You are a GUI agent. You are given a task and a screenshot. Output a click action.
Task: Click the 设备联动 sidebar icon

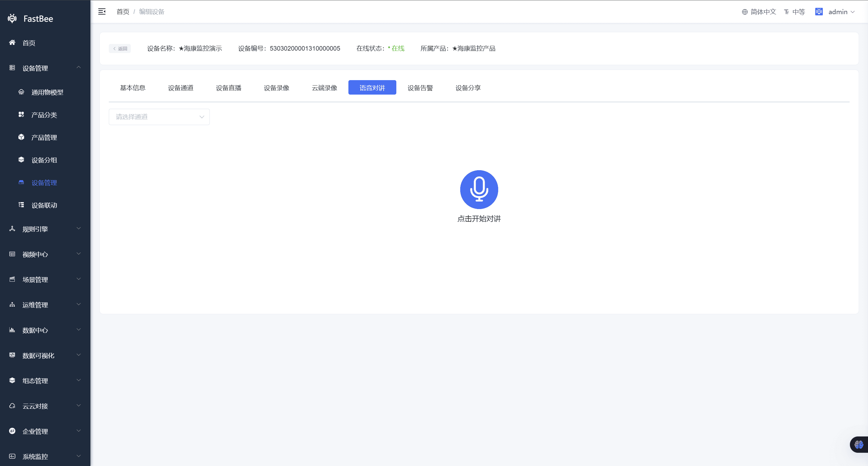tap(21, 205)
